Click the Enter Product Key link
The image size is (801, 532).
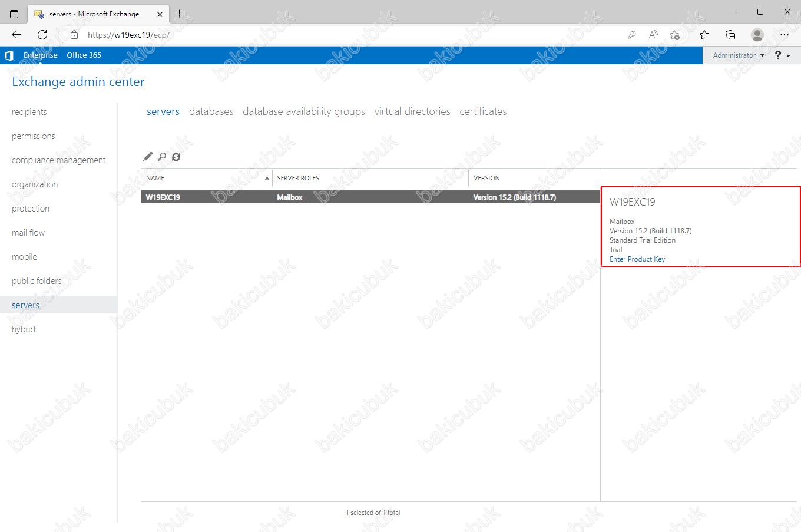tap(637, 259)
